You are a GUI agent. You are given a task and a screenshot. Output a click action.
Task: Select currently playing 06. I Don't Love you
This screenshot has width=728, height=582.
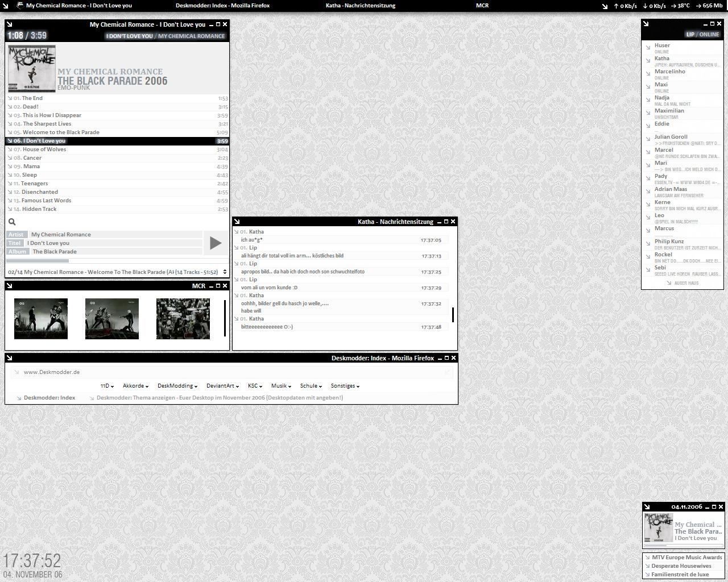coord(117,141)
